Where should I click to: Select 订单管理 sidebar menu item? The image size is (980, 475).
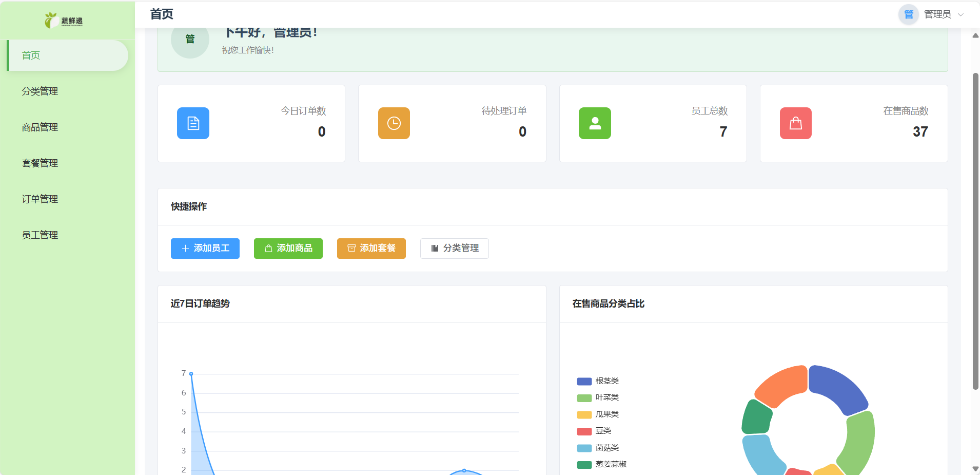pos(40,199)
